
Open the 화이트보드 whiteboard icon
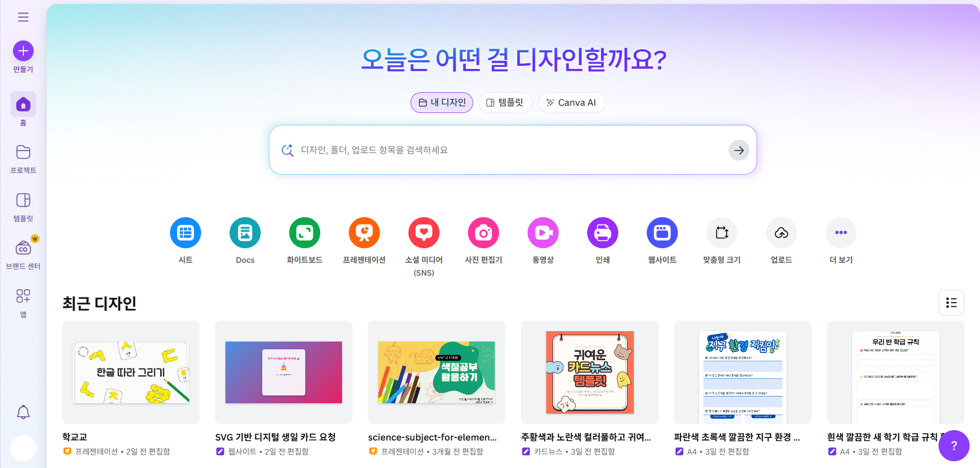[305, 233]
